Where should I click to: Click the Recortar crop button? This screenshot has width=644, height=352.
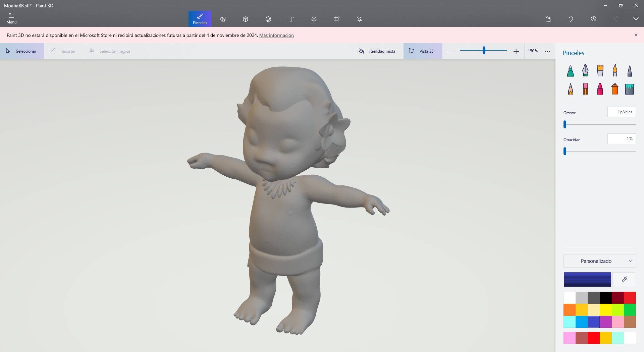[x=63, y=51]
